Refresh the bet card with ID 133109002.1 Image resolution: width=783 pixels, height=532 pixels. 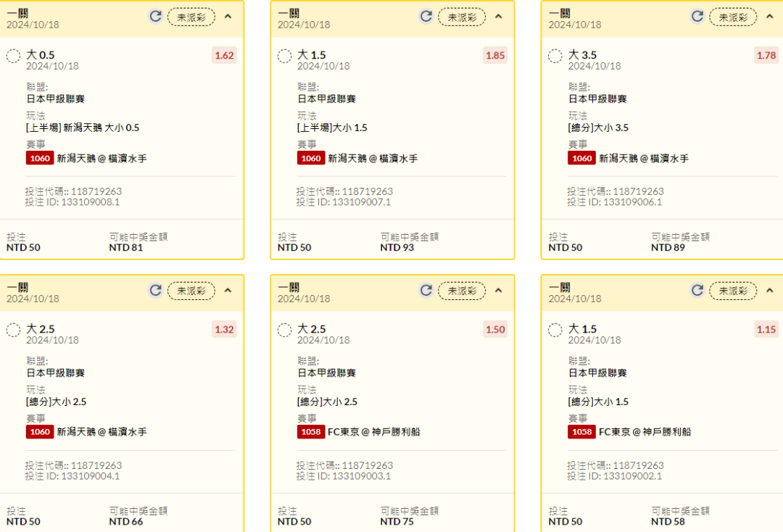pyautogui.click(x=697, y=291)
